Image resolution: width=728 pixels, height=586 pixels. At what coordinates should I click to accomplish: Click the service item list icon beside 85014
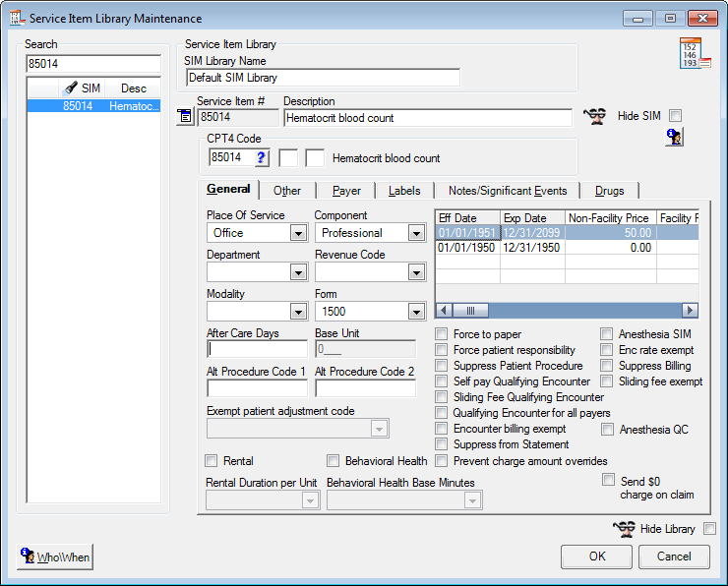coord(185,116)
